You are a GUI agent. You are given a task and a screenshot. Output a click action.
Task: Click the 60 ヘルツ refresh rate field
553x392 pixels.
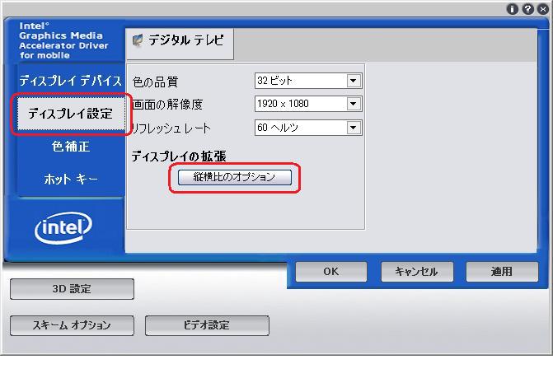(308, 128)
